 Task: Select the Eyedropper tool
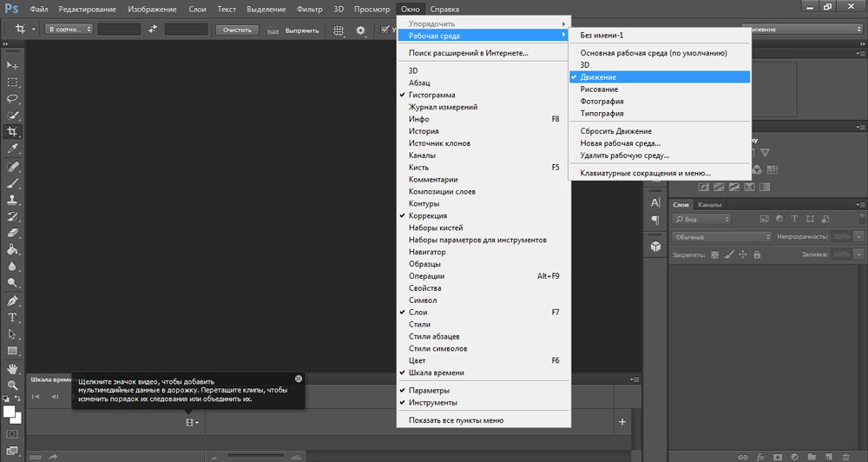13,148
